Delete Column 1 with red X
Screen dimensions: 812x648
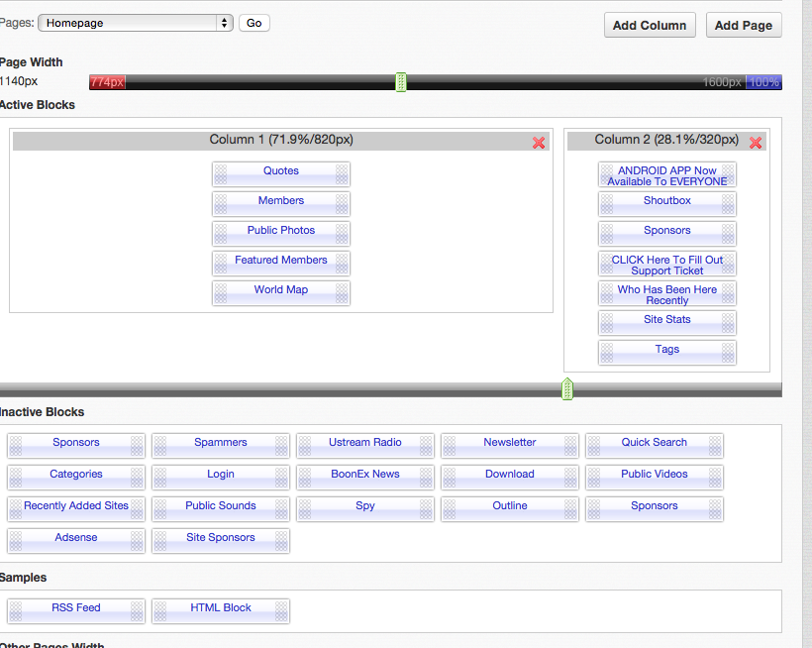(539, 143)
